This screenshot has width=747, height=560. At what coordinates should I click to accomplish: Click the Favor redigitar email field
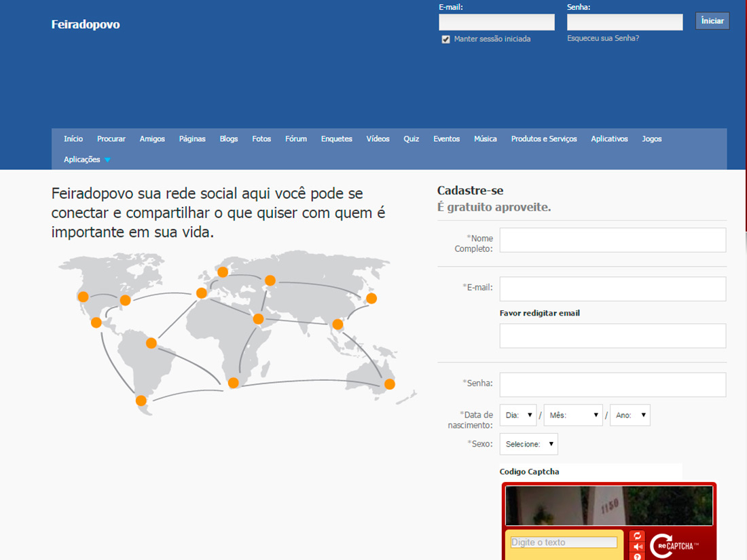tap(613, 336)
